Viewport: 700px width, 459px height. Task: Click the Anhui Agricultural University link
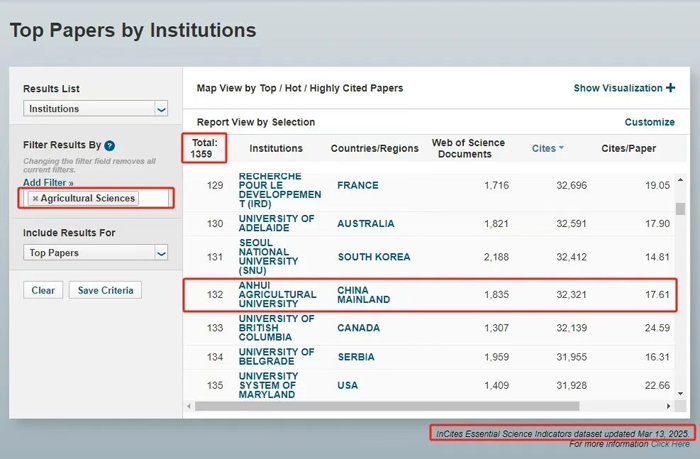click(277, 293)
